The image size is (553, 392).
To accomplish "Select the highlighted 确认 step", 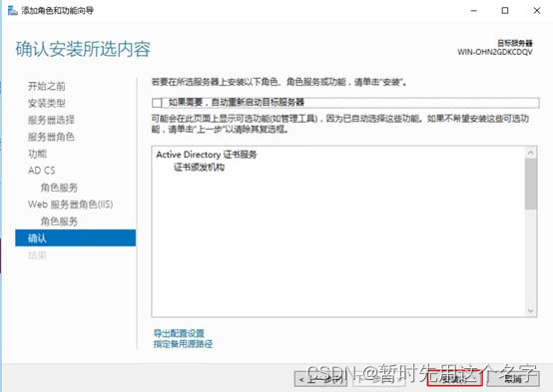I will pyautogui.click(x=76, y=238).
